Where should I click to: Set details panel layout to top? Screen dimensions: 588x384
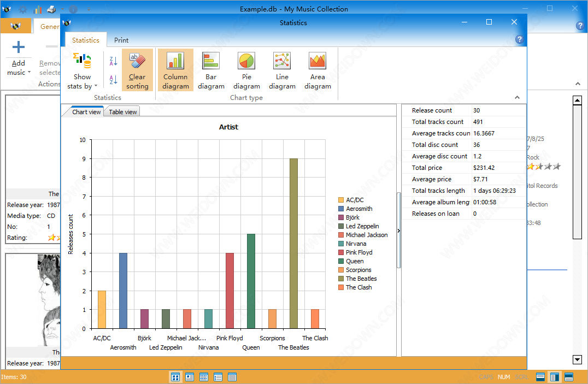point(540,377)
